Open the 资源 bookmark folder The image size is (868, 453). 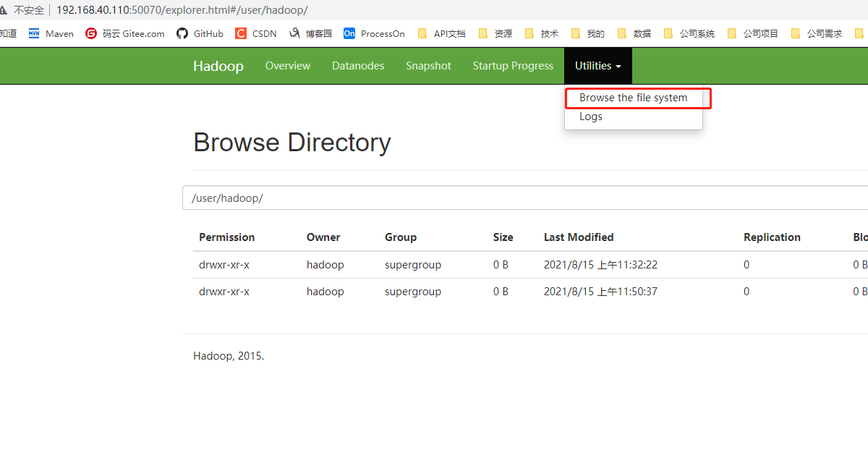coord(495,33)
